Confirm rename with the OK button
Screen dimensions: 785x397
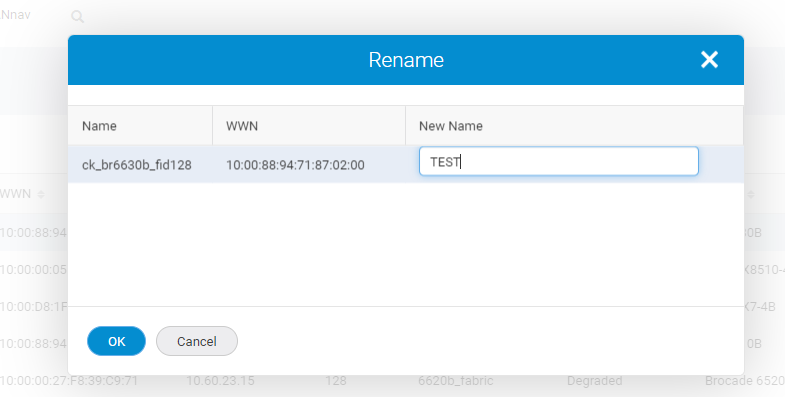[117, 341]
